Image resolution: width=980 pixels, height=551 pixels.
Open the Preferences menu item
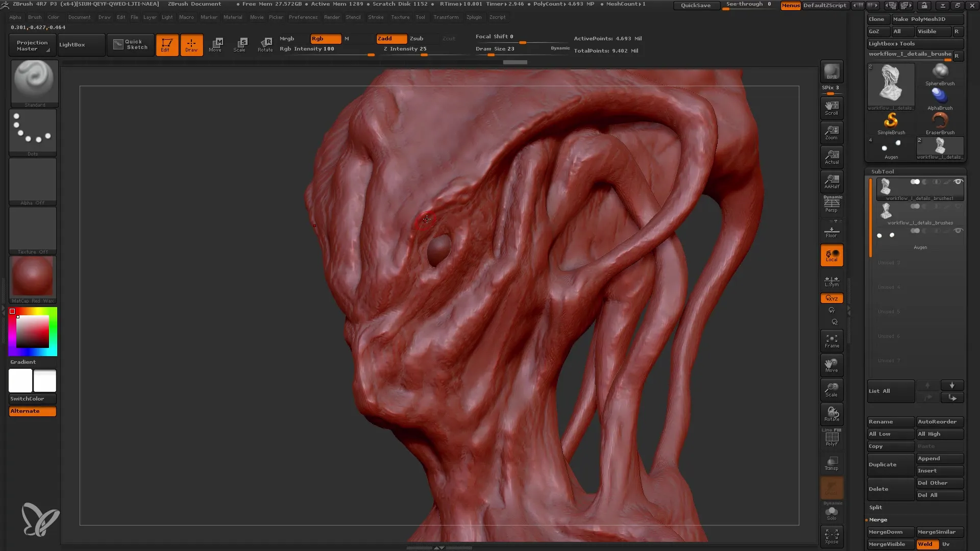point(303,17)
